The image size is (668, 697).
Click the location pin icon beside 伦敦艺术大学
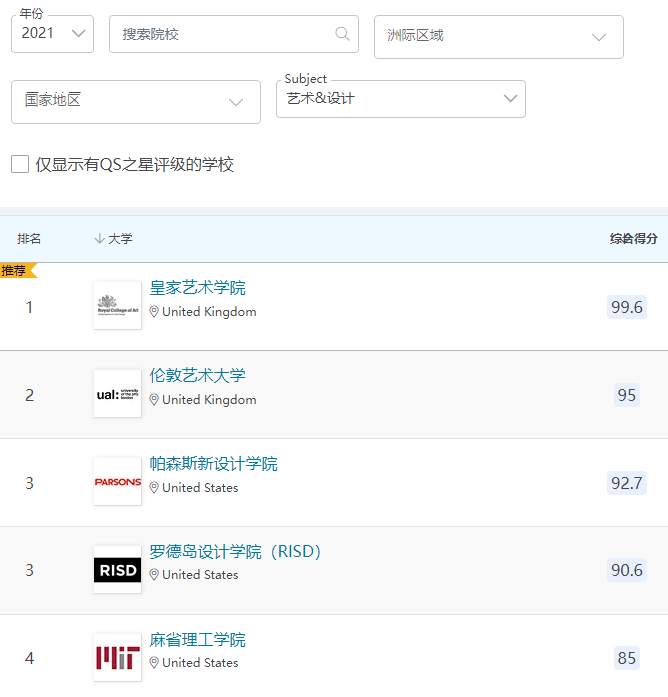point(154,400)
